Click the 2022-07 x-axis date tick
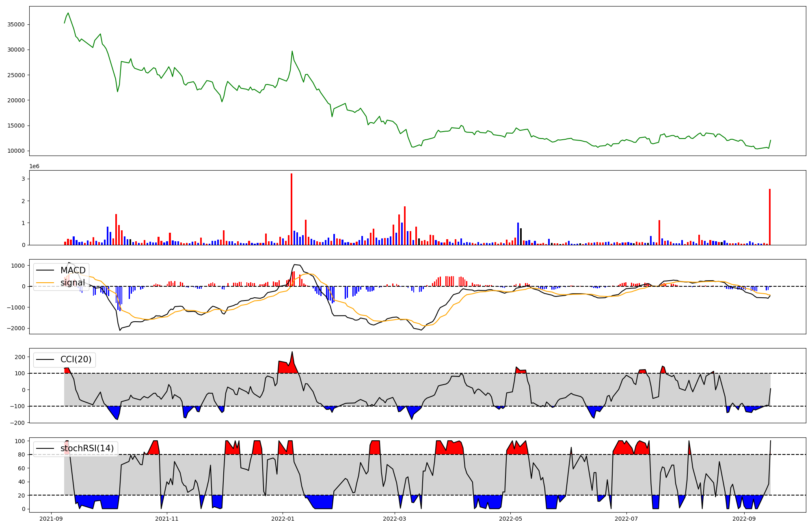The image size is (812, 528). (x=626, y=519)
